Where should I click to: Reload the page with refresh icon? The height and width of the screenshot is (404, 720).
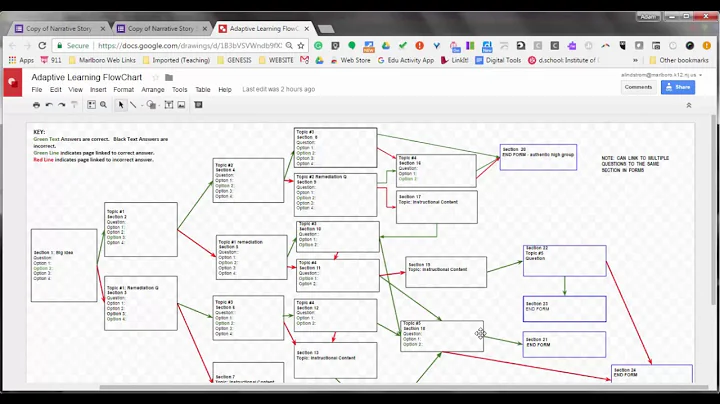point(42,45)
